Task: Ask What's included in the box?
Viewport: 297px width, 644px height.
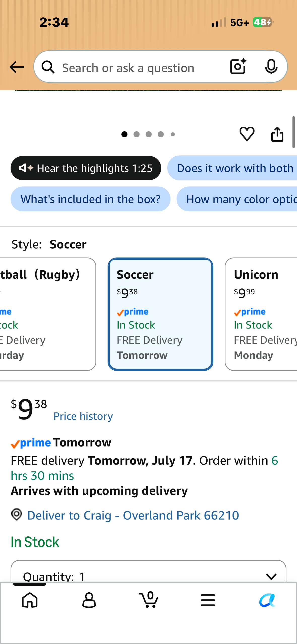Action: (90, 199)
